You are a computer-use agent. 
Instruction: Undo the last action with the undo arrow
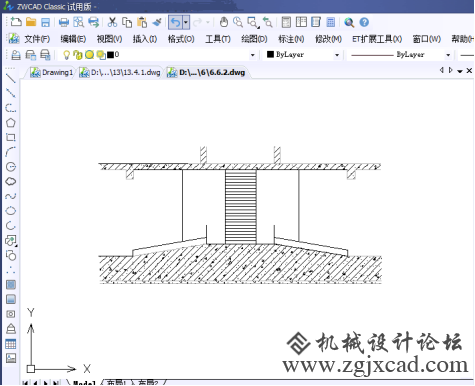(175, 22)
